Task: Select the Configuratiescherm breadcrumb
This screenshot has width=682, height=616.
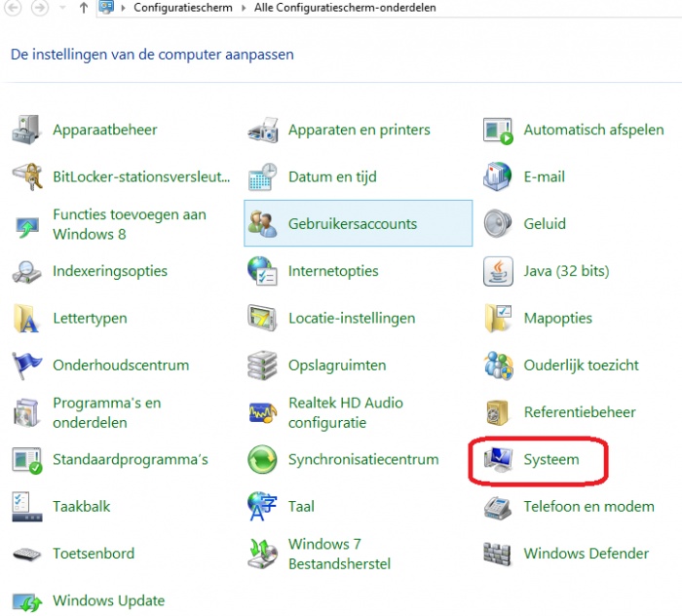Action: [x=183, y=8]
